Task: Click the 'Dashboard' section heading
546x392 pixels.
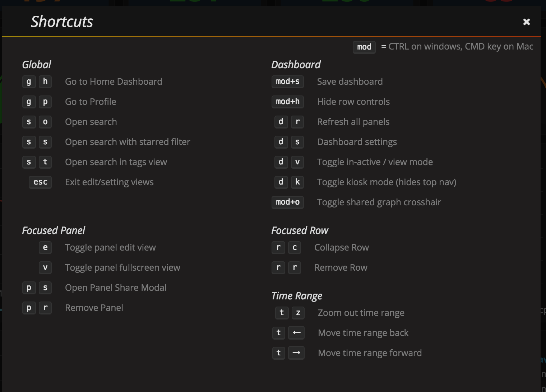Action: pyautogui.click(x=296, y=65)
